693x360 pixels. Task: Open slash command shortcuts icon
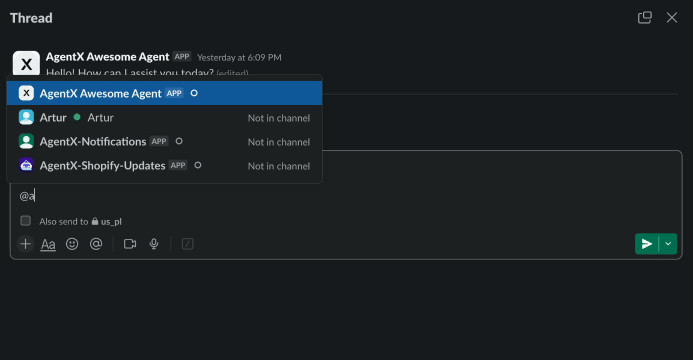(x=187, y=244)
